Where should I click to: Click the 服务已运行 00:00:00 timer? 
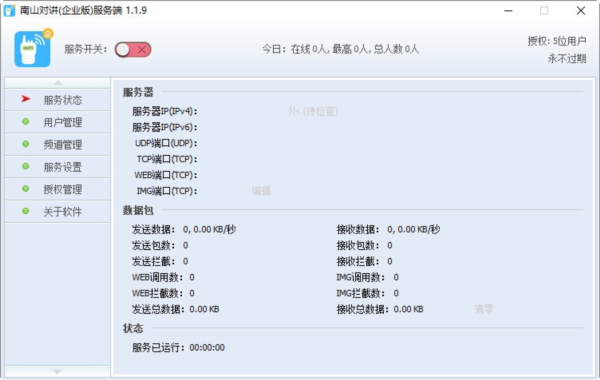207,347
